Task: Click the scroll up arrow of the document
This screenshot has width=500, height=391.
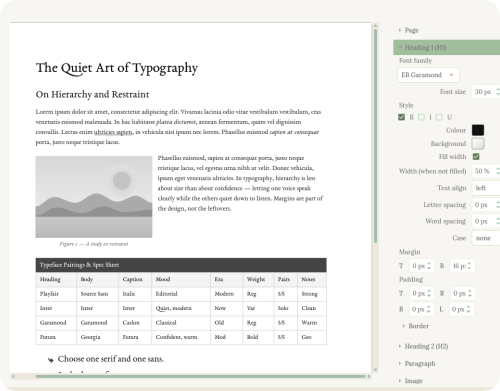Action: pos(376,26)
